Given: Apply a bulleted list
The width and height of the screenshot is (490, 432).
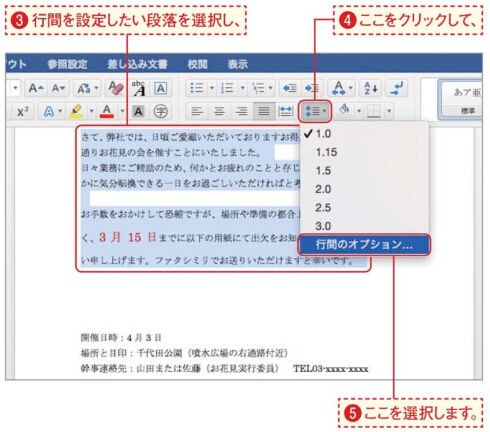Looking at the screenshot, I should [x=197, y=88].
